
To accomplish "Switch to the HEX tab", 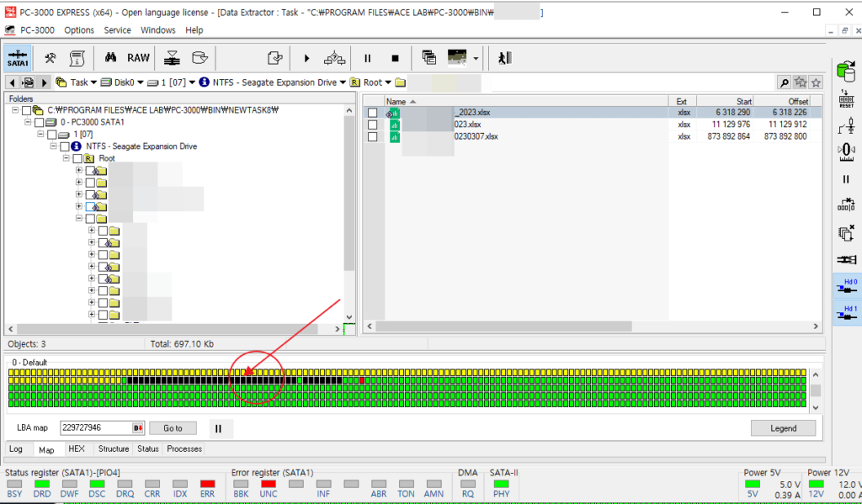I will coord(77,449).
